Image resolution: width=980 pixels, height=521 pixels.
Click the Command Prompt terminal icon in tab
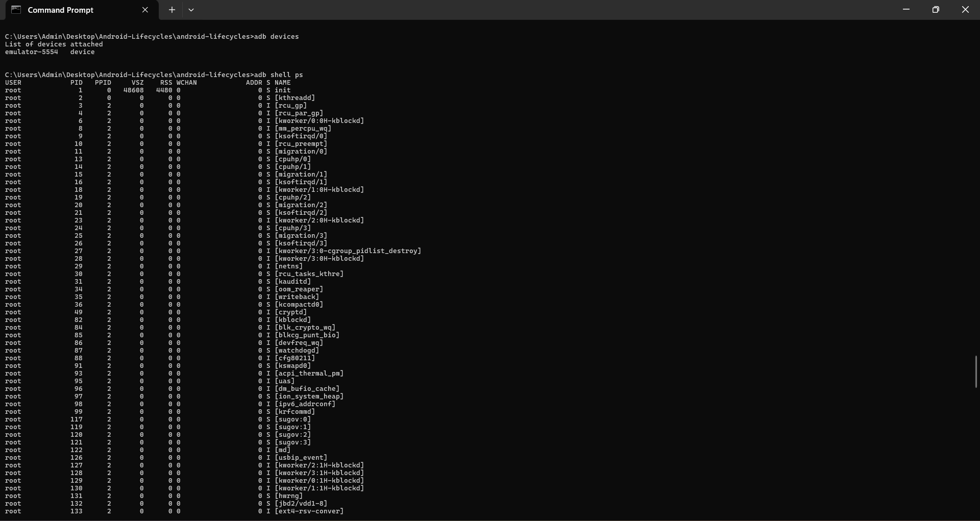coord(16,10)
